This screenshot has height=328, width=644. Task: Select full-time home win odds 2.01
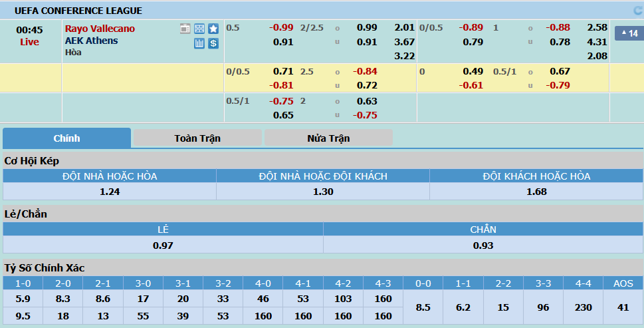click(405, 27)
